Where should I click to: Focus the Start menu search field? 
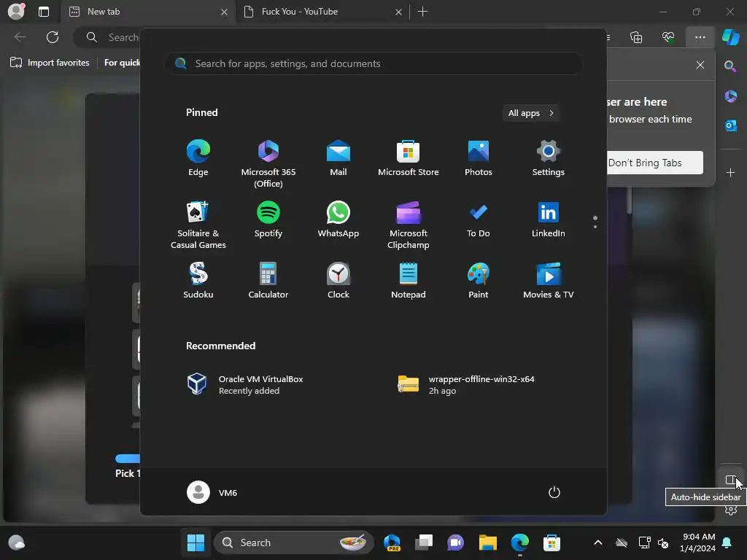[373, 63]
